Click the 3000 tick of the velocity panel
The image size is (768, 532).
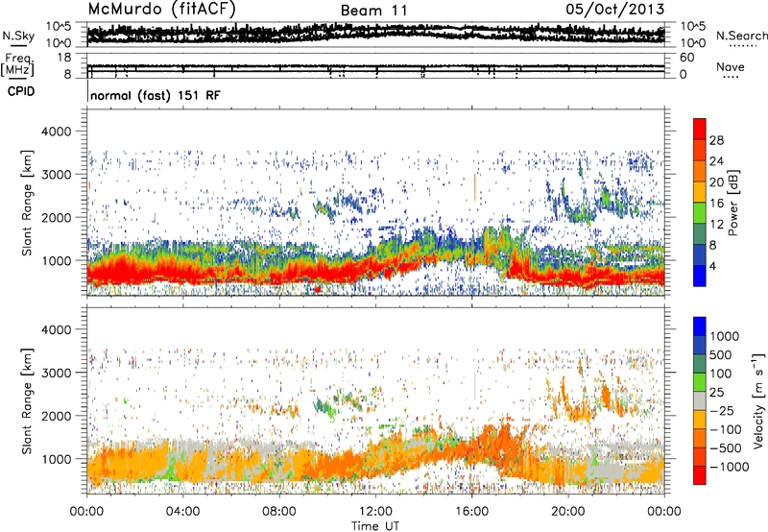(56, 373)
